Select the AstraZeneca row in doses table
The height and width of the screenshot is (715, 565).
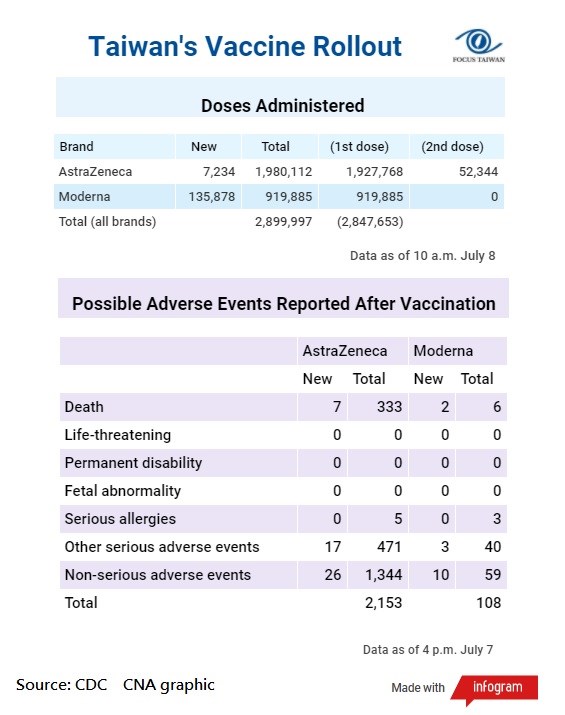tap(279, 171)
